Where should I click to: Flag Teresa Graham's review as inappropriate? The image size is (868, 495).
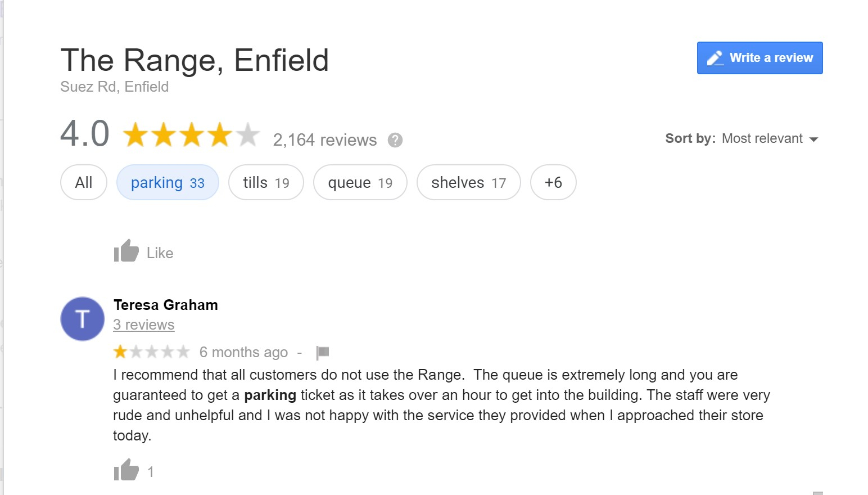[323, 353]
